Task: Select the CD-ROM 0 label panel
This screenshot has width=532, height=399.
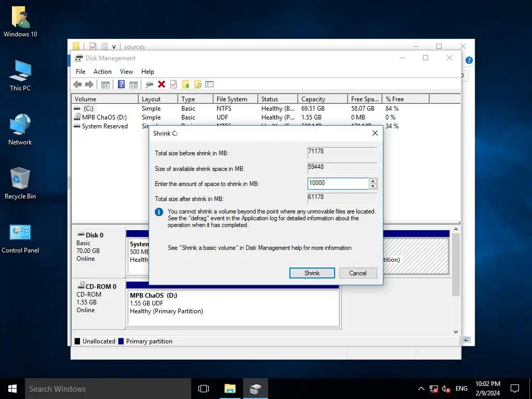Action: pyautogui.click(x=98, y=303)
